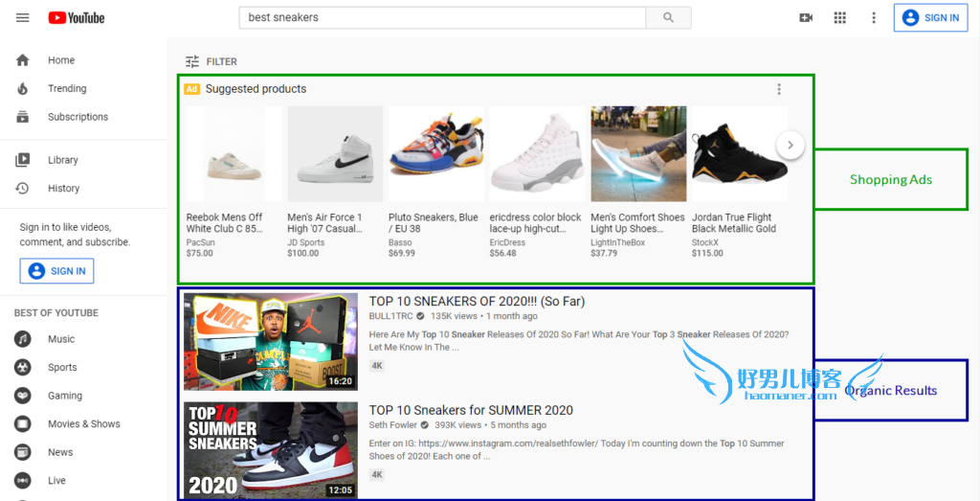Select Music under Best of YouTube

(61, 339)
